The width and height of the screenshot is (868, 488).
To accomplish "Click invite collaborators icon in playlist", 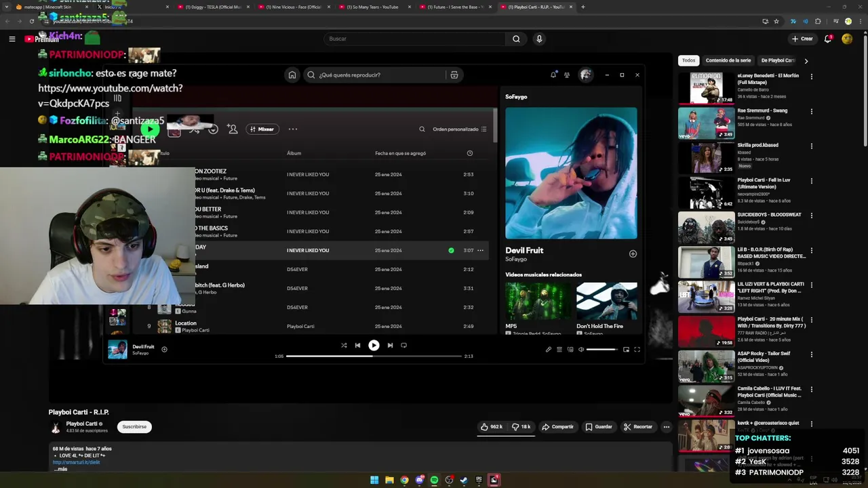I will [x=233, y=129].
